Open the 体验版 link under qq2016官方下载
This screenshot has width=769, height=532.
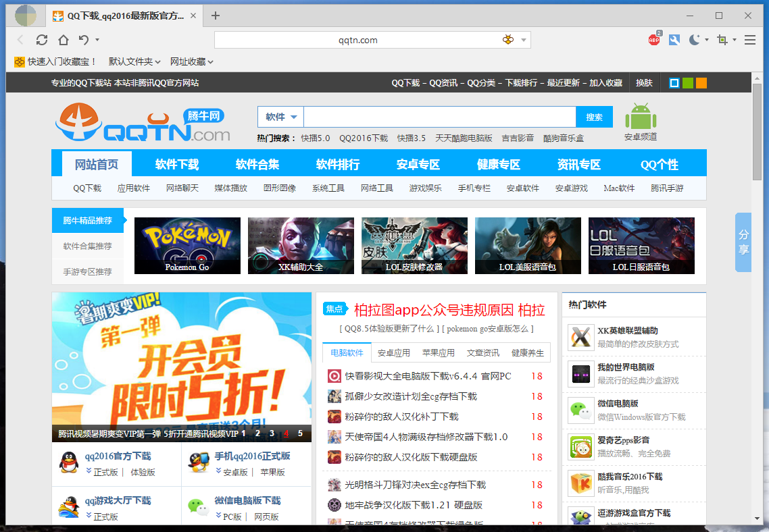pyautogui.click(x=143, y=472)
